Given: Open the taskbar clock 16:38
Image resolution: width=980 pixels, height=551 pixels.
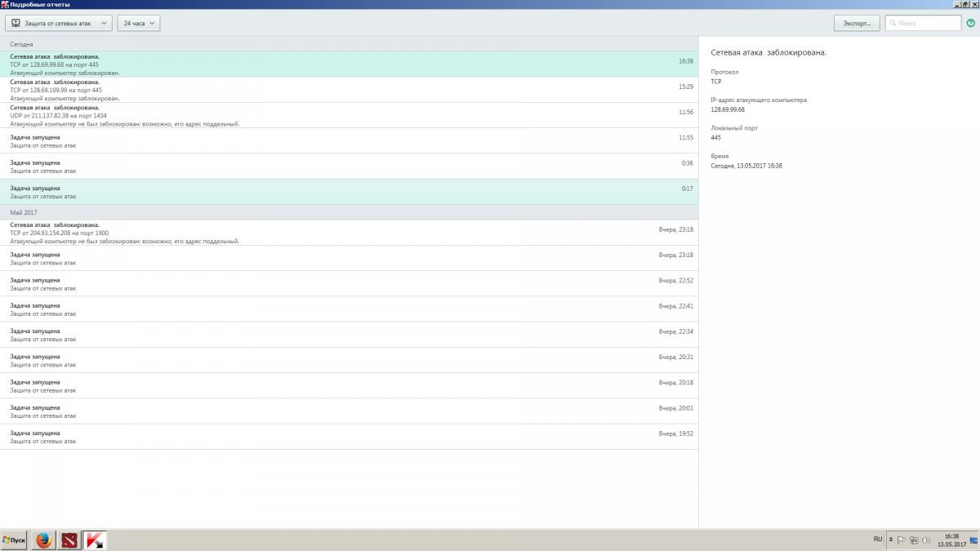Looking at the screenshot, I should tap(951, 540).
